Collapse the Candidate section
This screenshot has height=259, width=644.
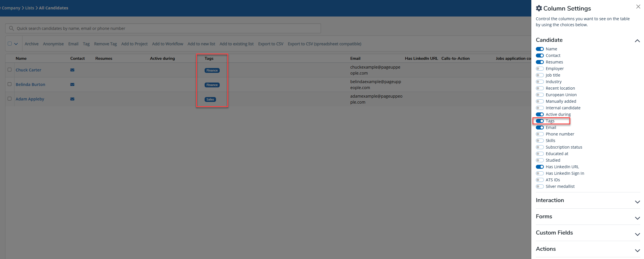pos(637,41)
